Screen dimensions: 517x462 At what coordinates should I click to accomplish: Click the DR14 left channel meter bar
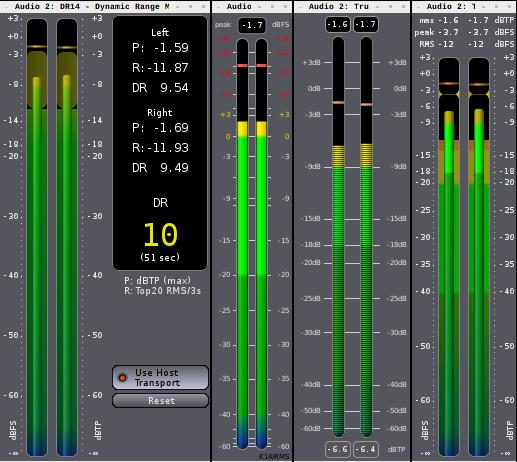[37, 237]
